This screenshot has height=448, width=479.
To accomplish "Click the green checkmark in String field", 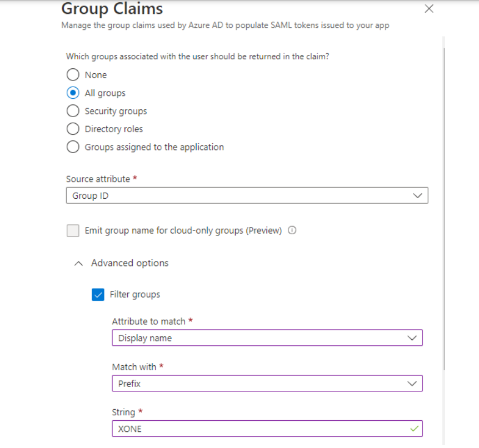I will click(413, 429).
